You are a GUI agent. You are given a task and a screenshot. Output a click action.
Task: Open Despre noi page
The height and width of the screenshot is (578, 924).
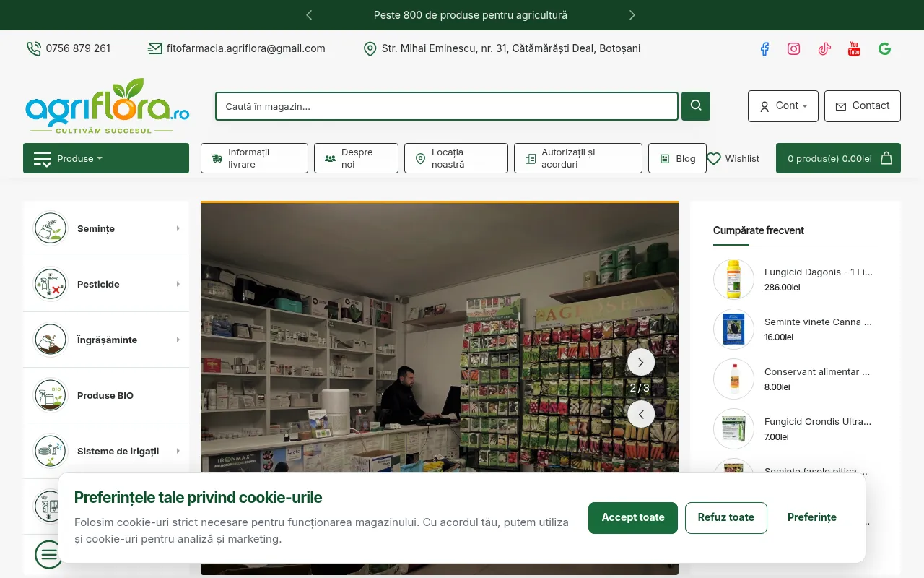click(356, 158)
